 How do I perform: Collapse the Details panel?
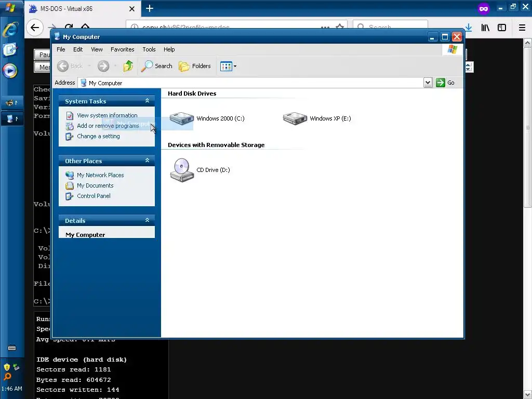(147, 220)
